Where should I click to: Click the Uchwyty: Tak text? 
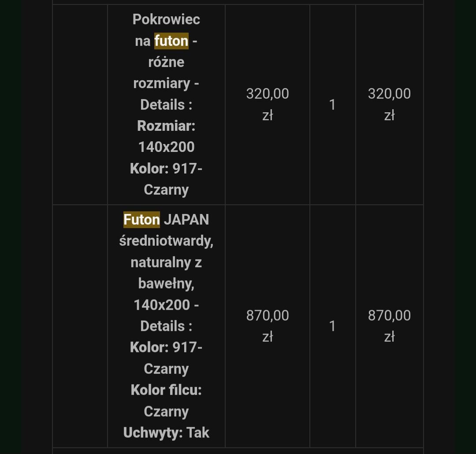166,433
